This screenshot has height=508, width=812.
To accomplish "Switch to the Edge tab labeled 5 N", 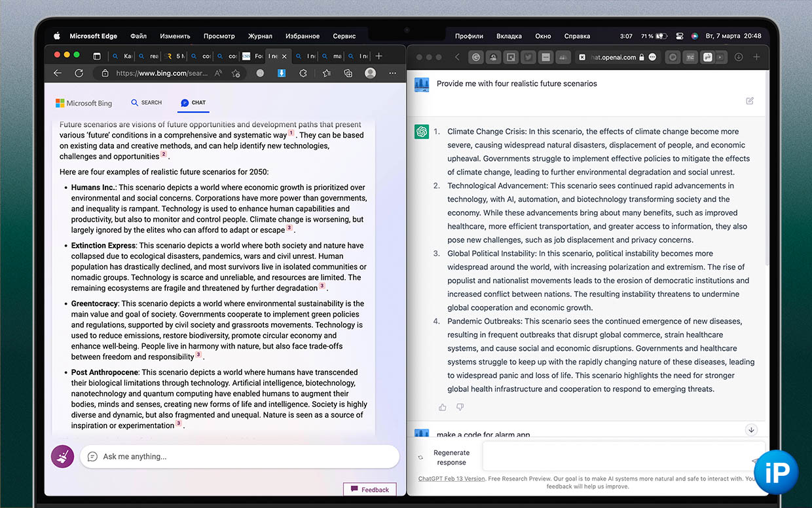I will point(175,56).
